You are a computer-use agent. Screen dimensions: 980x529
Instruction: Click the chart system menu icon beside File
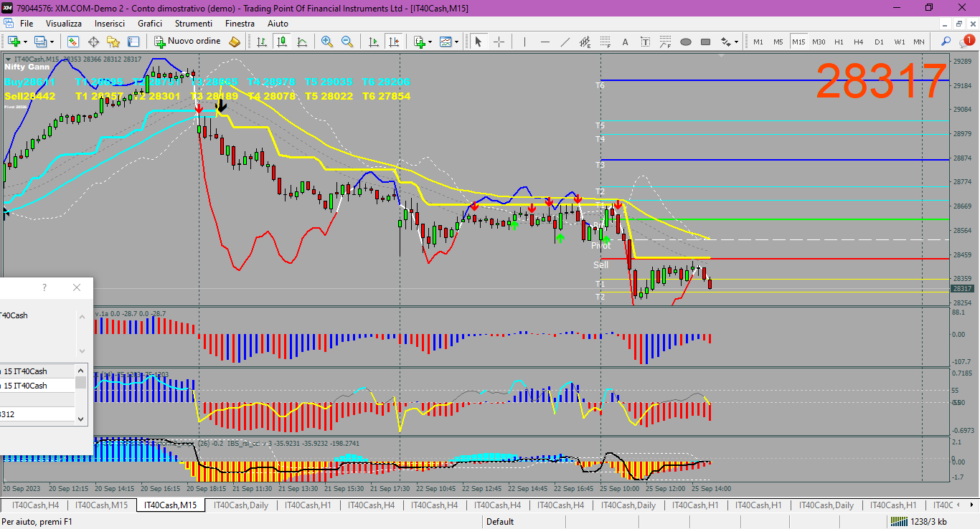9,24
